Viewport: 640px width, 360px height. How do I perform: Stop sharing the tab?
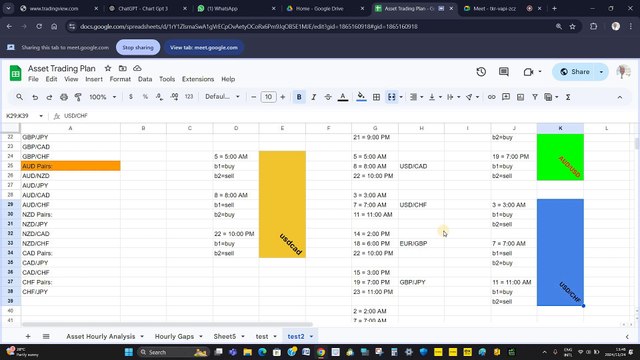138,47
